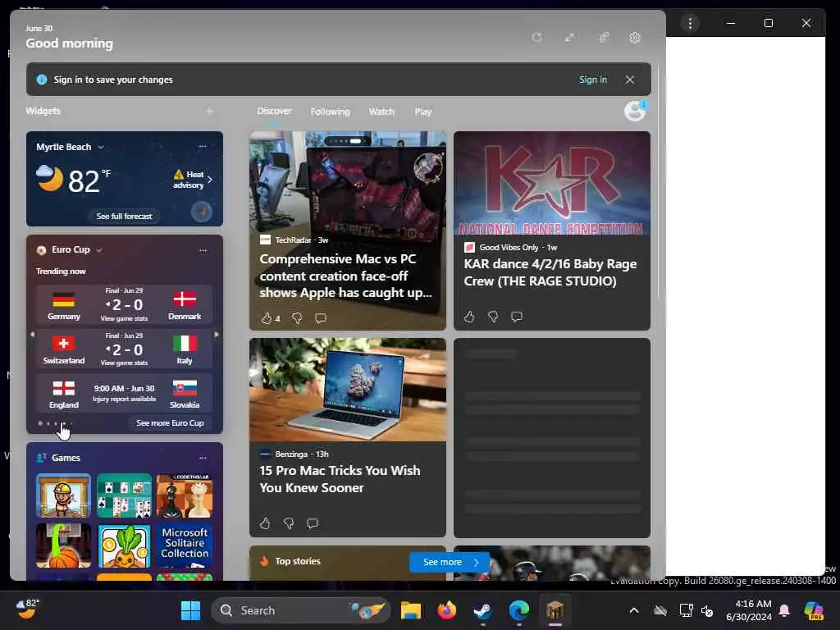Dislike the TechRadar Mac vs PC article
Image resolution: width=840 pixels, height=630 pixels.
point(297,318)
